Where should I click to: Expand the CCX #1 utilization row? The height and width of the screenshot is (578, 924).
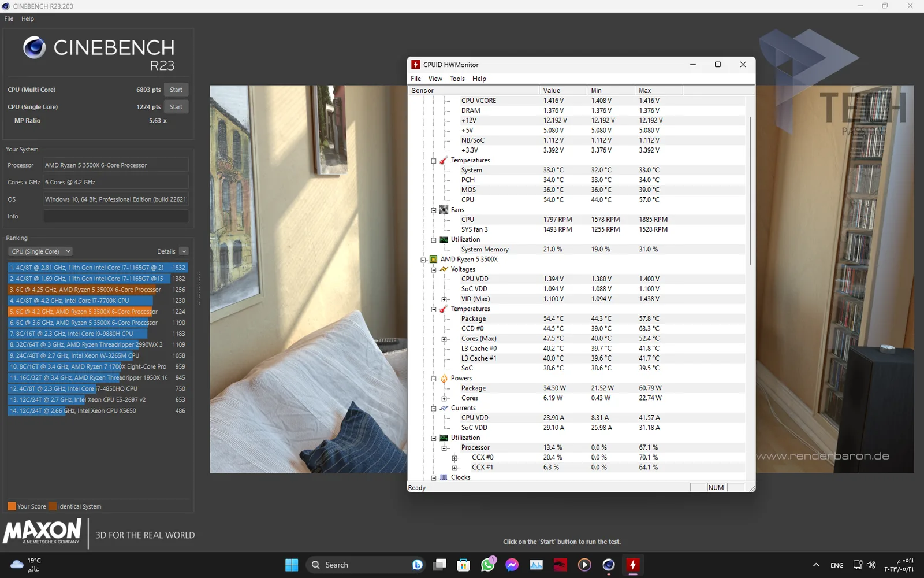point(454,468)
